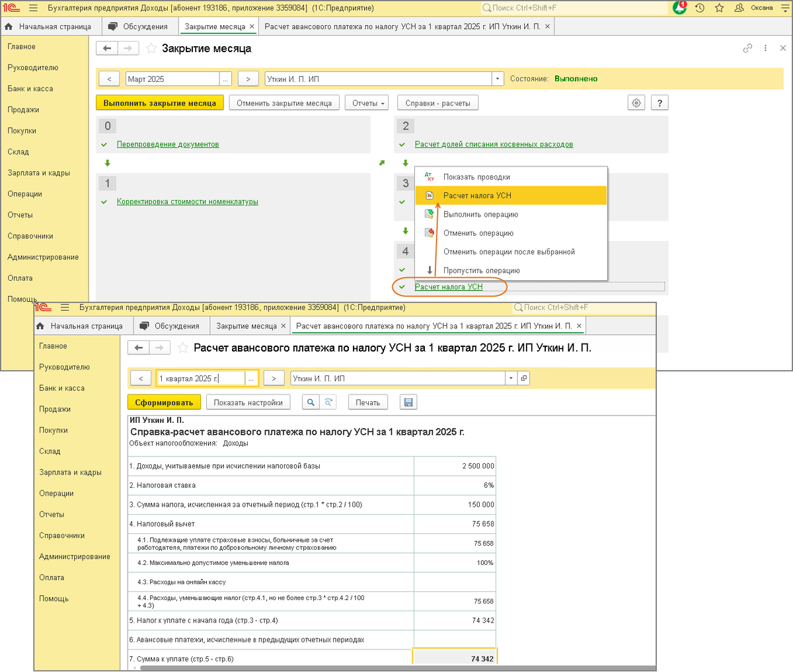Open Справки - расчеты button

(437, 103)
